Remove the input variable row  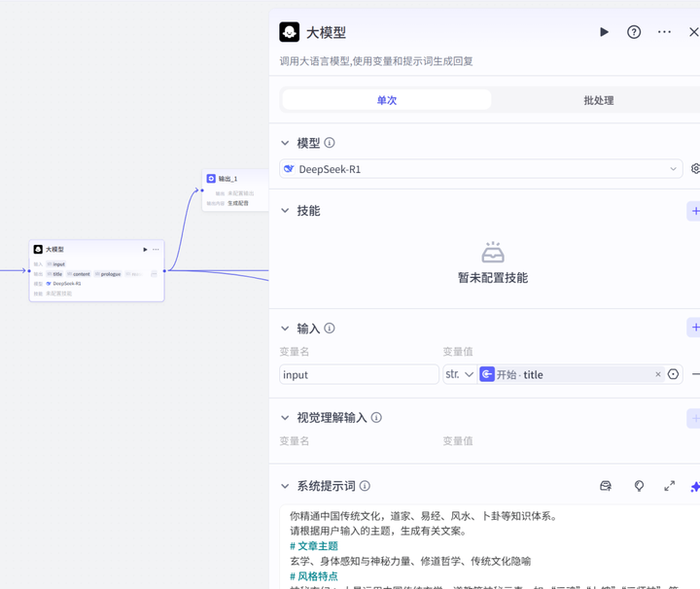(695, 374)
